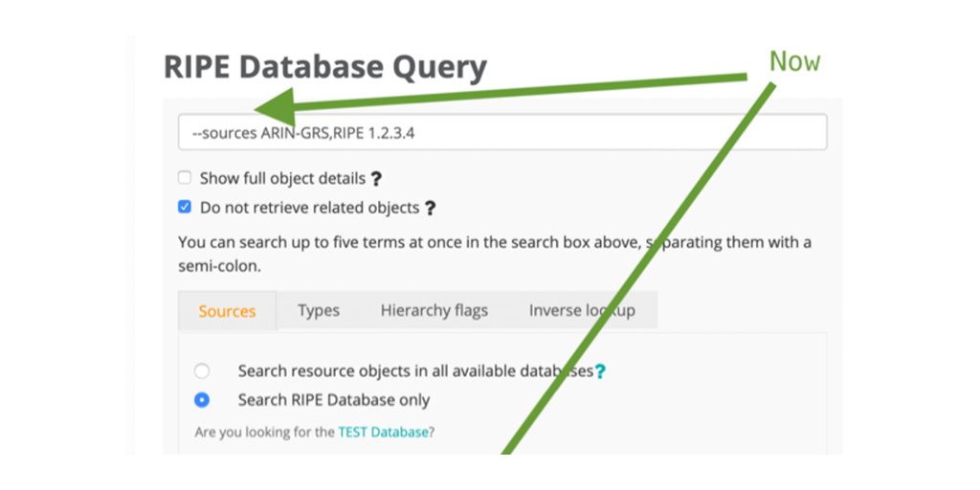
Task: Click the RIPE Database Query heading
Action: [x=325, y=68]
